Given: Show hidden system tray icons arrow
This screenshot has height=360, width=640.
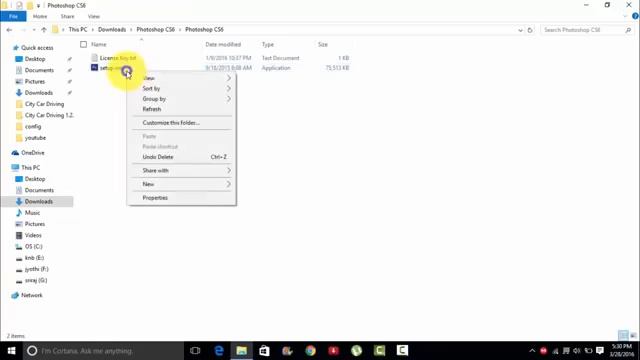Looking at the screenshot, I should (x=532, y=351).
